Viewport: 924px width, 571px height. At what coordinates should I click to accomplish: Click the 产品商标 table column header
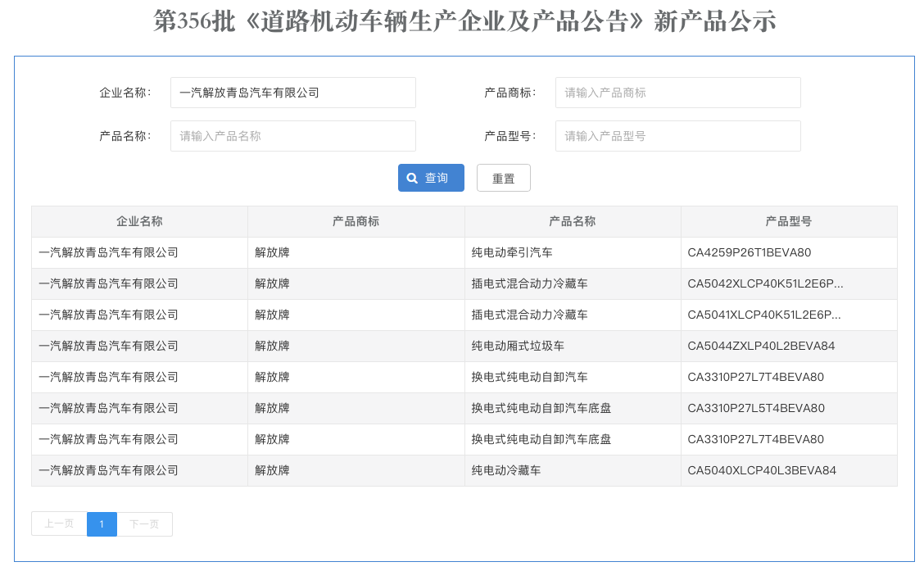pos(356,221)
